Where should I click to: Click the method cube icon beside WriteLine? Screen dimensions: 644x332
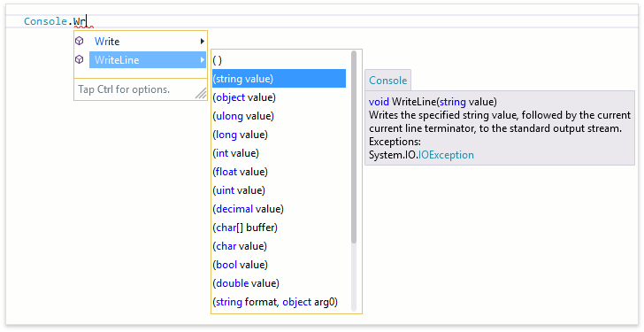80,59
